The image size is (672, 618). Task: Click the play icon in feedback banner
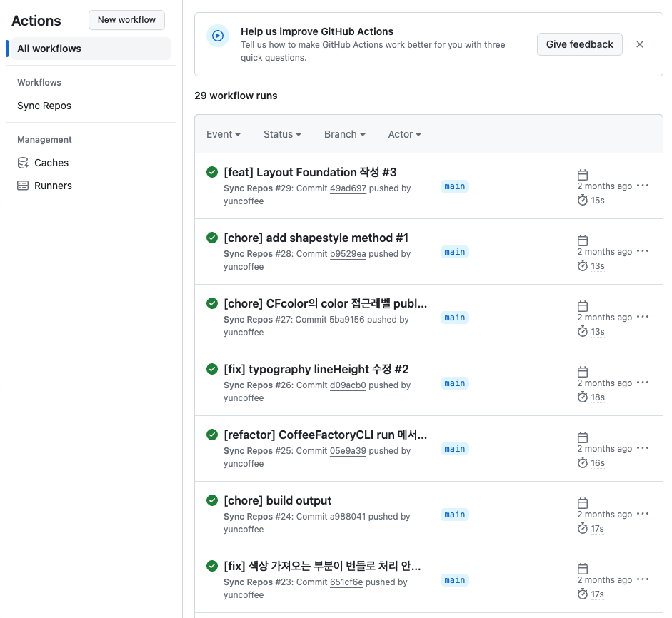pos(218,36)
